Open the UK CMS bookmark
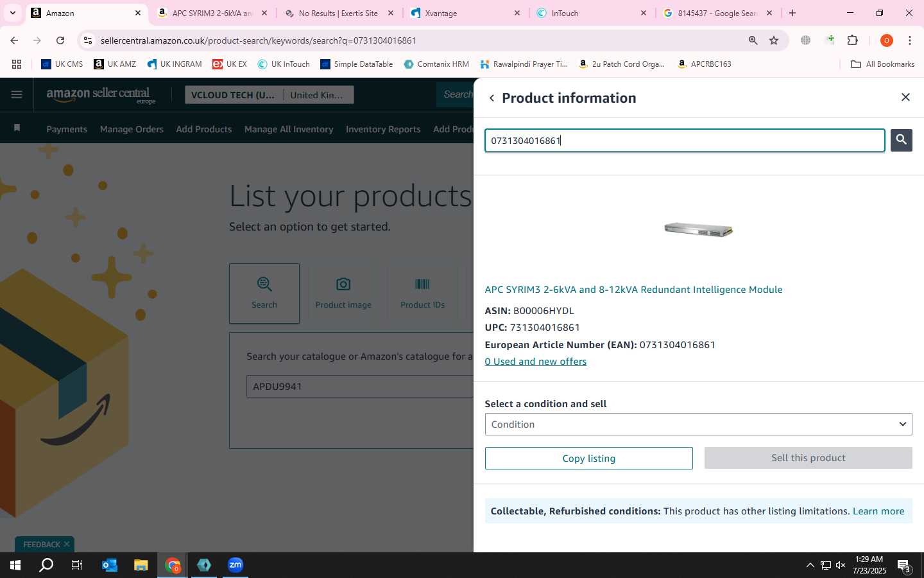 (x=62, y=64)
